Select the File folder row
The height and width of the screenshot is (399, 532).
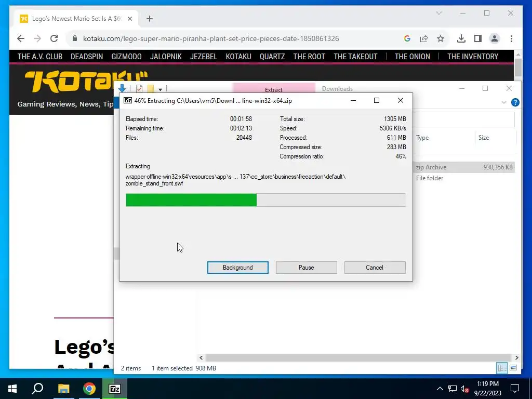pyautogui.click(x=464, y=178)
